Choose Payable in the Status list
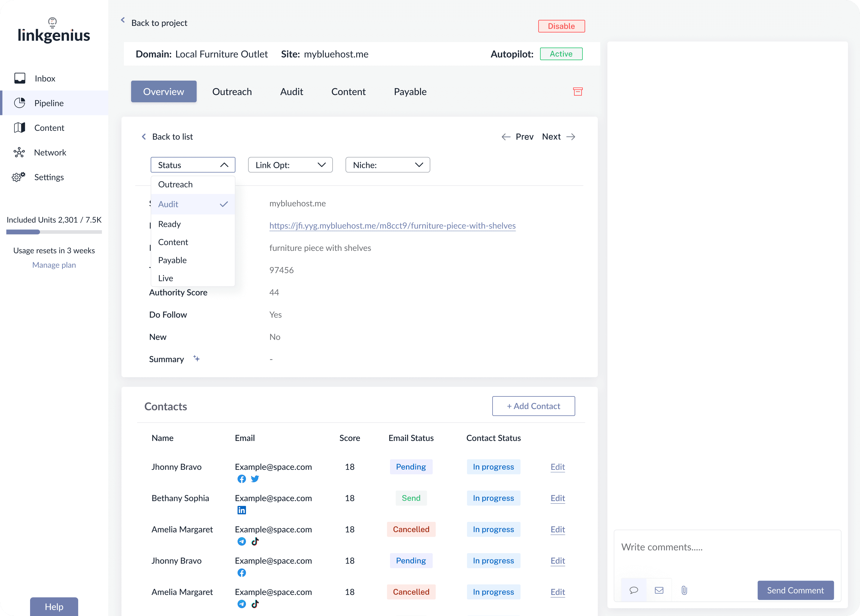Screen dimensions: 860x616 tap(193, 260)
